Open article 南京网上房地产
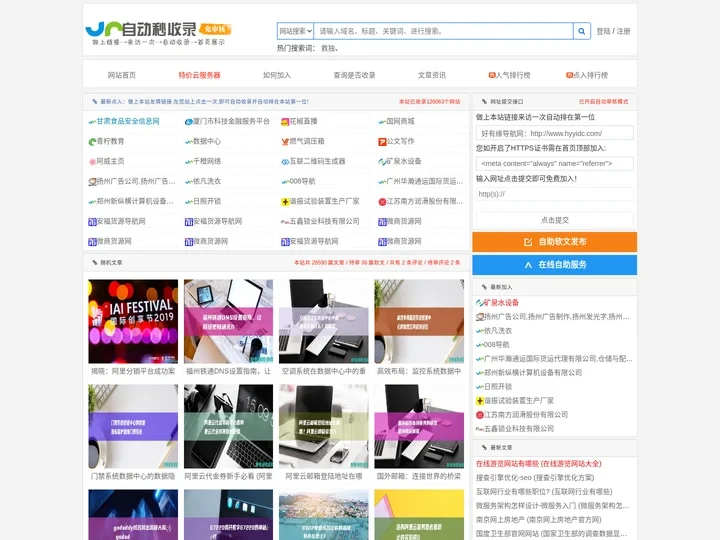The width and height of the screenshot is (720, 540). [x=539, y=520]
